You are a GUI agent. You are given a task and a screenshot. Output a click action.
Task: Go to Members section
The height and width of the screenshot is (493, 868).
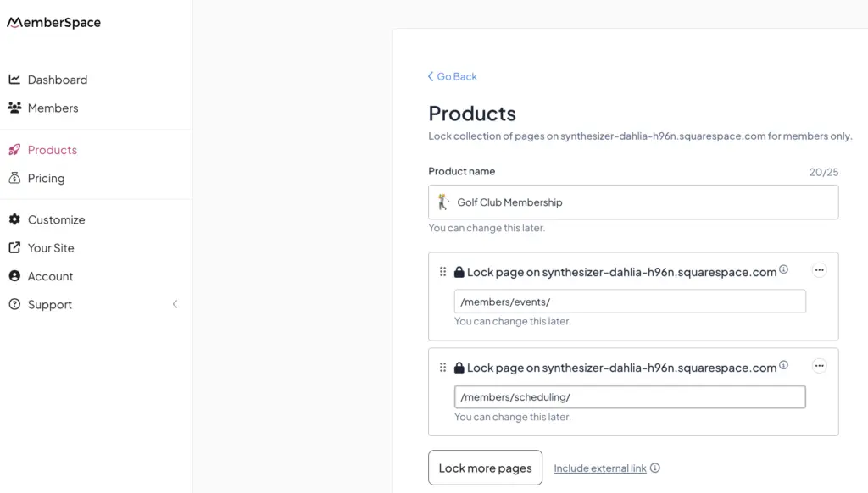53,108
